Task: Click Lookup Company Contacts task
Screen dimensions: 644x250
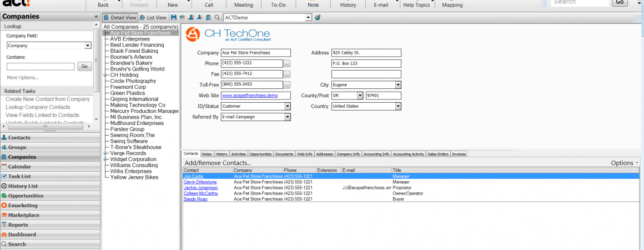Action: [38, 107]
